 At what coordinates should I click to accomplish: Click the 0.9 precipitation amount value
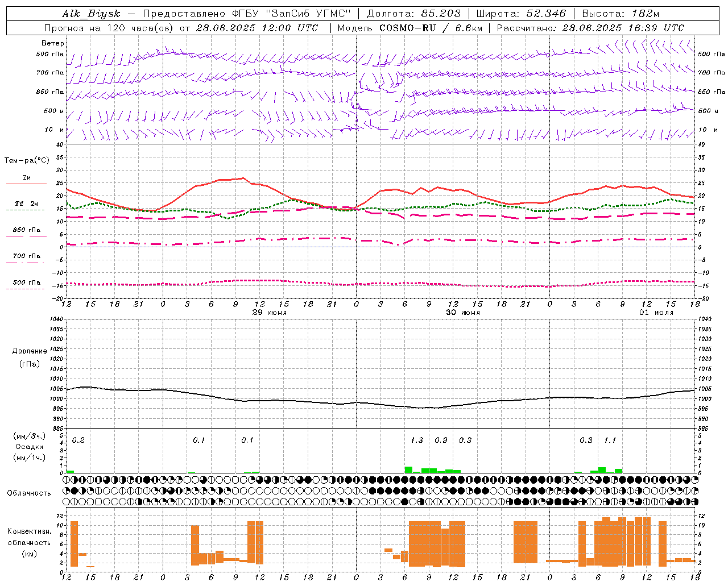[x=441, y=440]
